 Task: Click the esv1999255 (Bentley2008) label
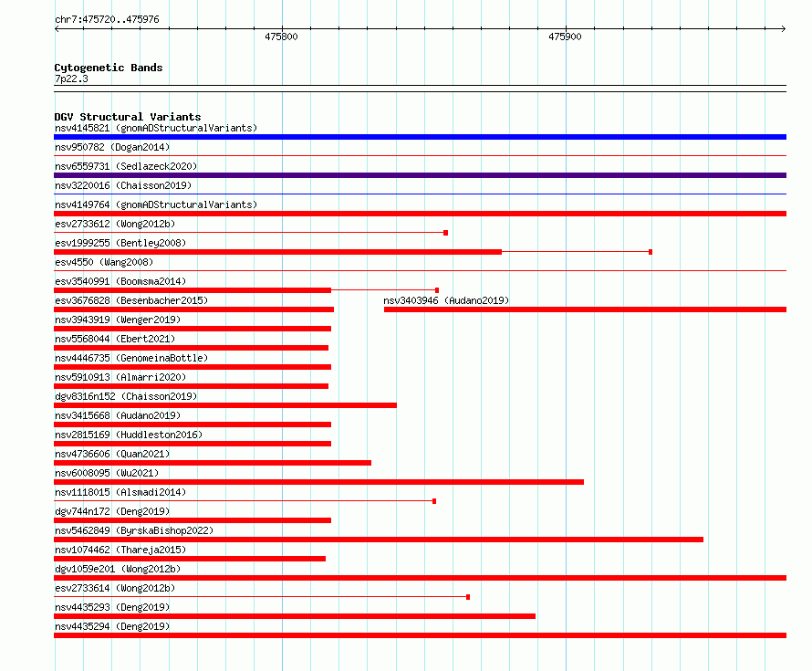coord(120,243)
